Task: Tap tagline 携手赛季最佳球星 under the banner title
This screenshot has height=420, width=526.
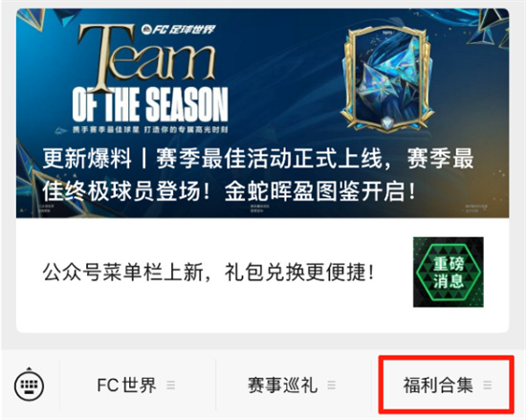Action: 106,130
